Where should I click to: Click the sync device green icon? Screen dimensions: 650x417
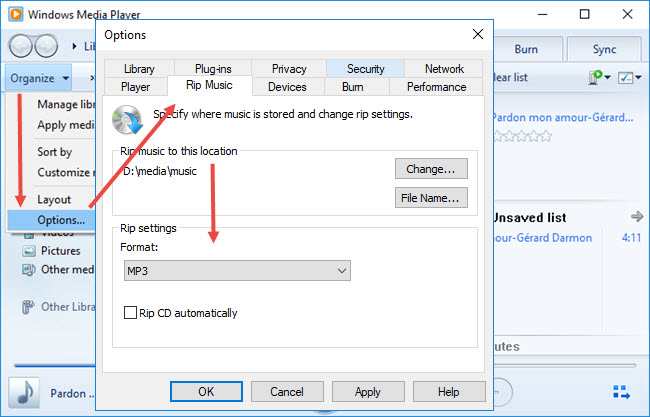[595, 77]
